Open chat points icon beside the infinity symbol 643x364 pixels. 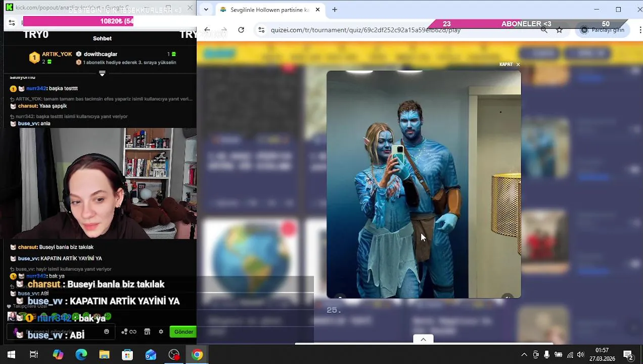point(124,332)
